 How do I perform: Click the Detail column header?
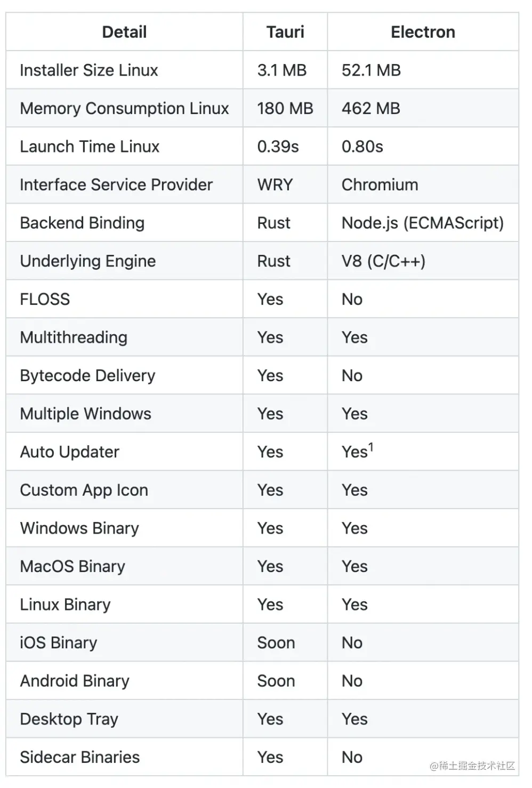tap(124, 32)
